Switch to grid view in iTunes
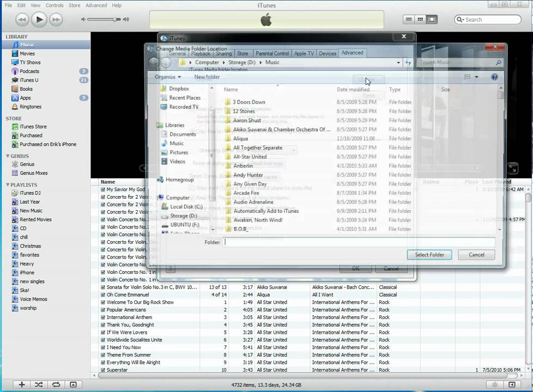The image size is (533, 392). pos(421,20)
